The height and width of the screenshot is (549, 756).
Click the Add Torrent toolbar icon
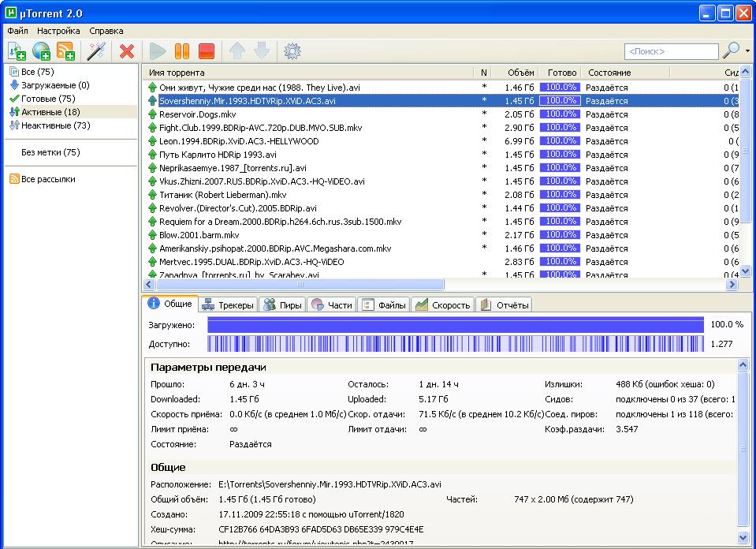[x=17, y=51]
